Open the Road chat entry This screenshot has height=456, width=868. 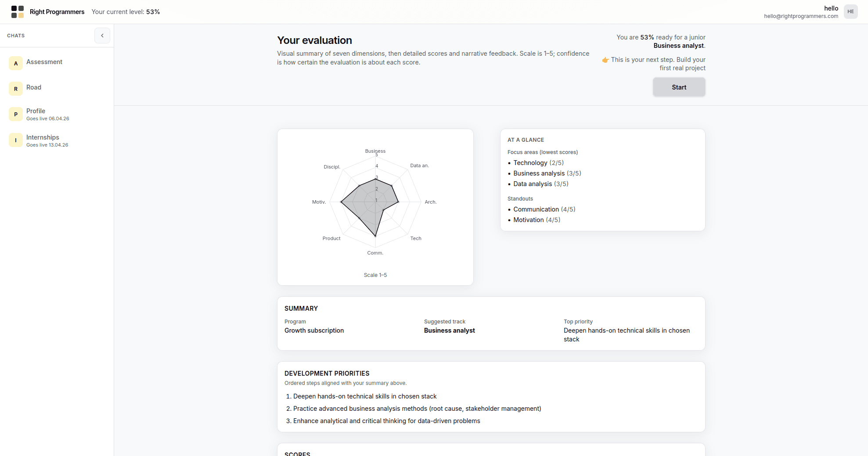point(34,88)
